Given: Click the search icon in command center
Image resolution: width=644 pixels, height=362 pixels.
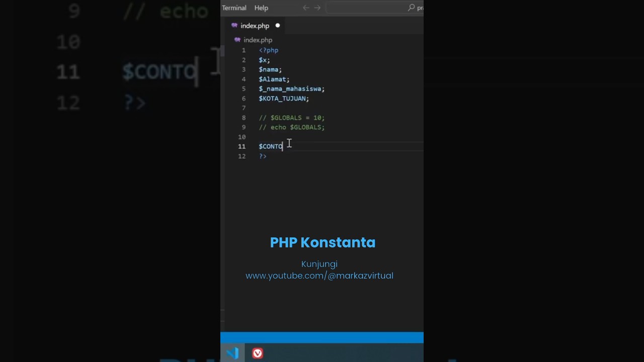Looking at the screenshot, I should pos(412,8).
